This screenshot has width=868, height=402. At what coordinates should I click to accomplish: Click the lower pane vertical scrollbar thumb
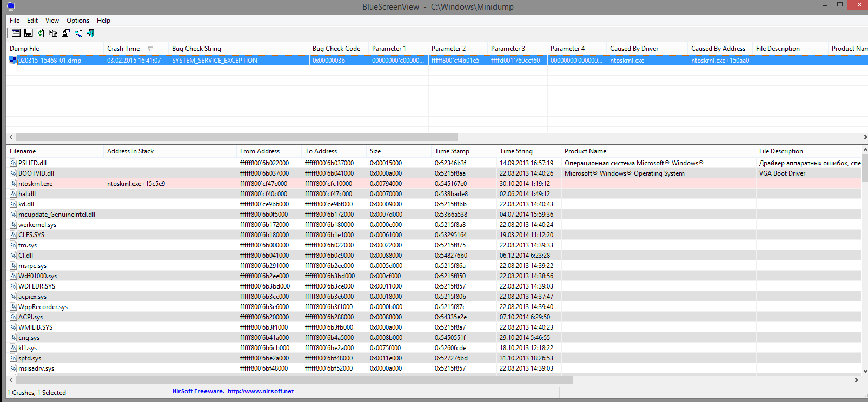[864, 167]
